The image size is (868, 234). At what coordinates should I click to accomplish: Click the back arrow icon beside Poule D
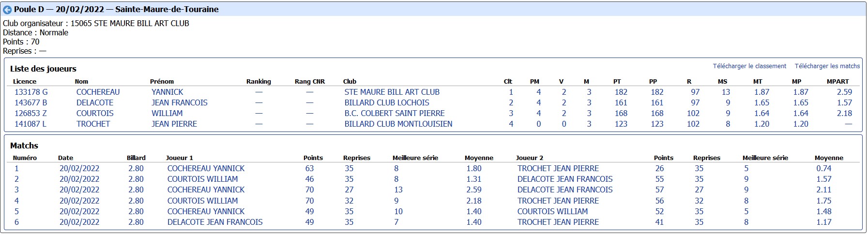coord(7,10)
